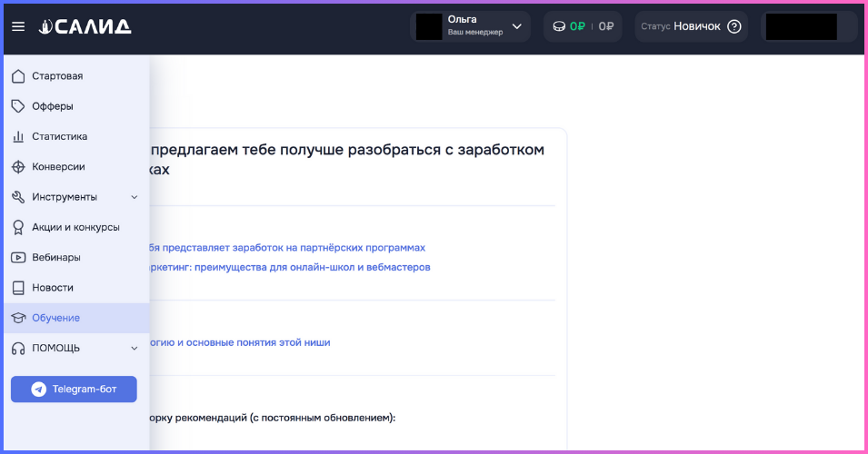This screenshot has height=454, width=868.
Task: Click text рекомендаций (с постоянным обновлением)
Action: [285, 418]
